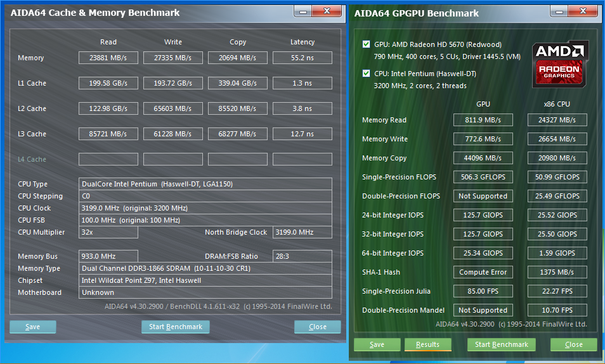Click L3 Cache Latency value 12.7 ns
The image size is (605, 364).
pyautogui.click(x=302, y=134)
